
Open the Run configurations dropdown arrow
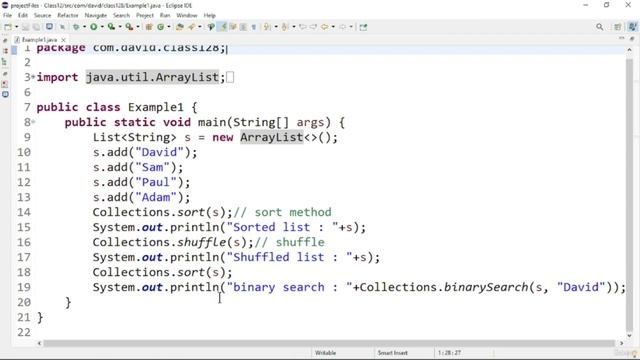(102, 27)
